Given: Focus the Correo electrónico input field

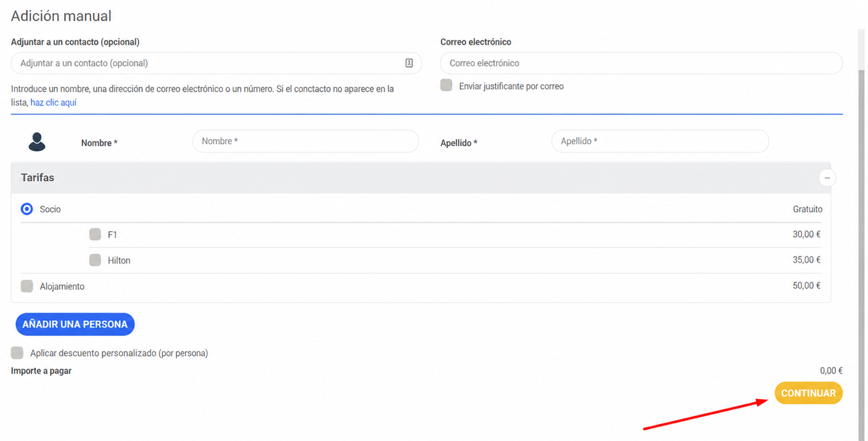Looking at the screenshot, I should [641, 63].
